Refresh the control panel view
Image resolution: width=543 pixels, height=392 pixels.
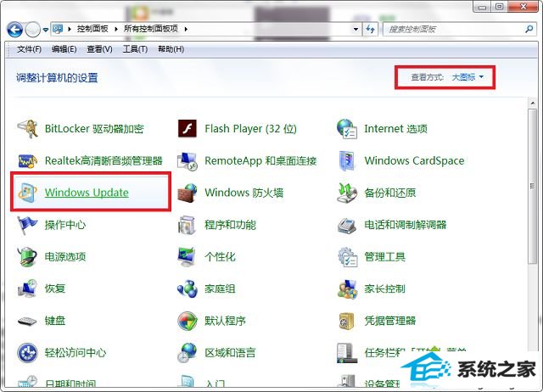click(x=370, y=29)
